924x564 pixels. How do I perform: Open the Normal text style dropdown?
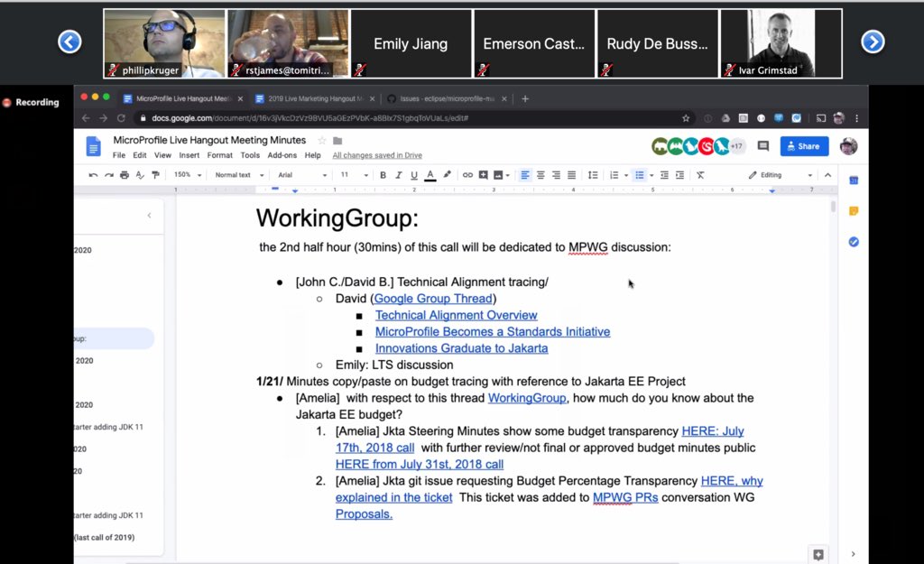pos(239,175)
